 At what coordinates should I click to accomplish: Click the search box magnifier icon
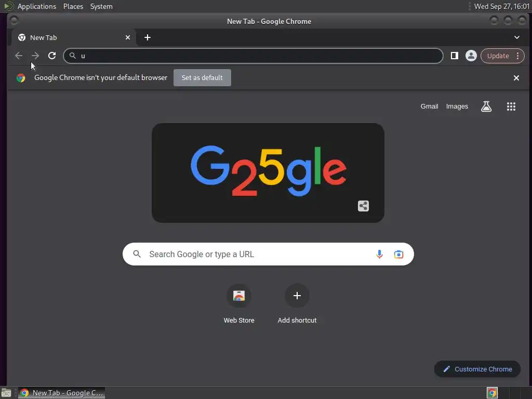pyautogui.click(x=137, y=254)
